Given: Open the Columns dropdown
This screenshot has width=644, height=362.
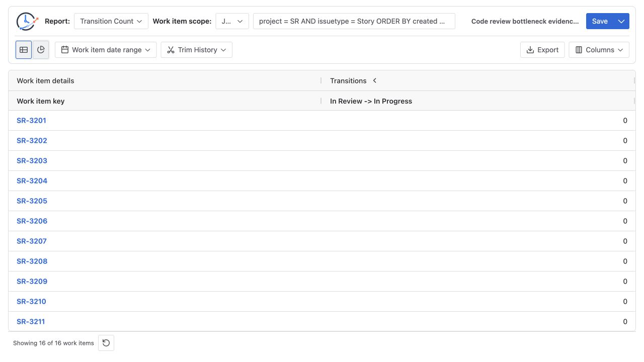Looking at the screenshot, I should pos(599,50).
